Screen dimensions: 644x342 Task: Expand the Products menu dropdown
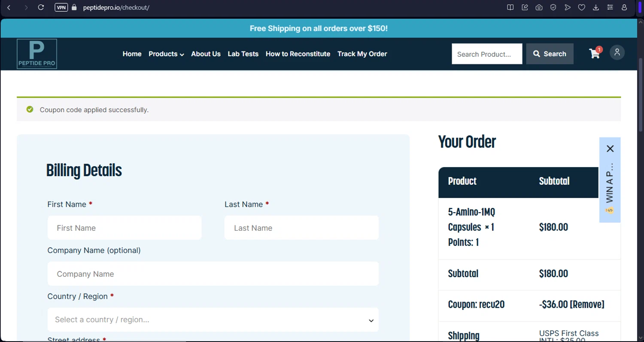coord(166,54)
